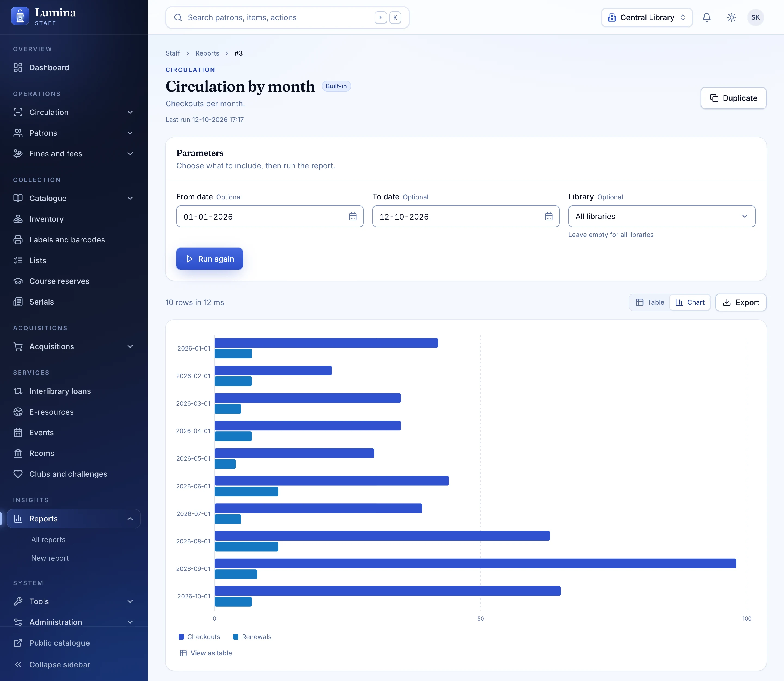Expand the Patrons sidebar group
The image size is (784, 681).
(x=74, y=133)
